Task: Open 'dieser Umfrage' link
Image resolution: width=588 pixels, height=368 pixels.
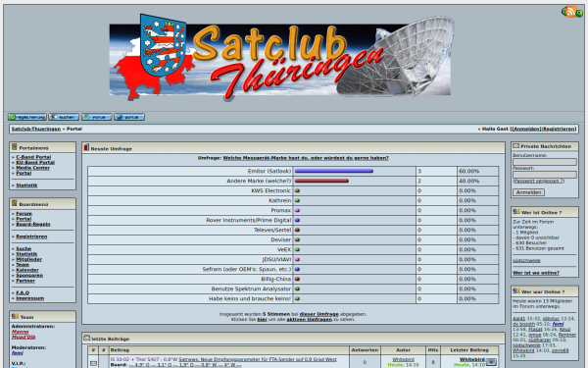Action: click(318, 314)
